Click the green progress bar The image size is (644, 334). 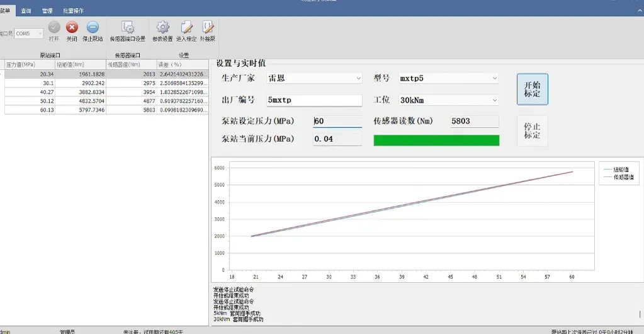[x=436, y=140]
